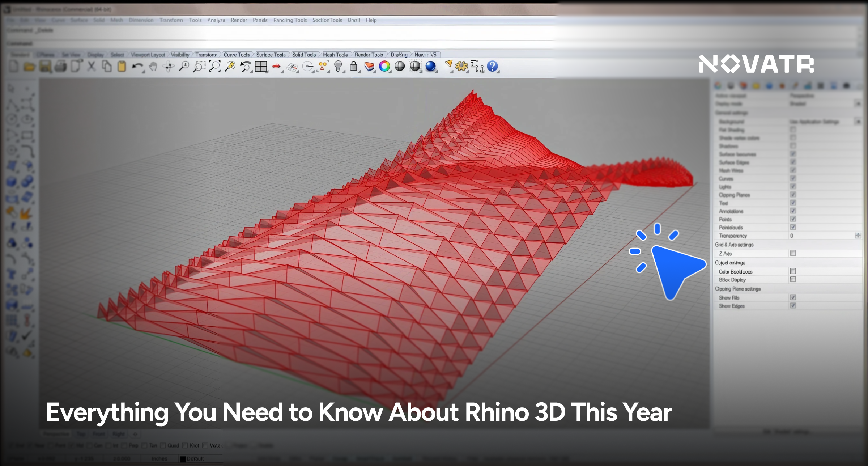Cut selection with the scissors icon
Image resolution: width=868 pixels, height=466 pixels.
click(x=92, y=67)
